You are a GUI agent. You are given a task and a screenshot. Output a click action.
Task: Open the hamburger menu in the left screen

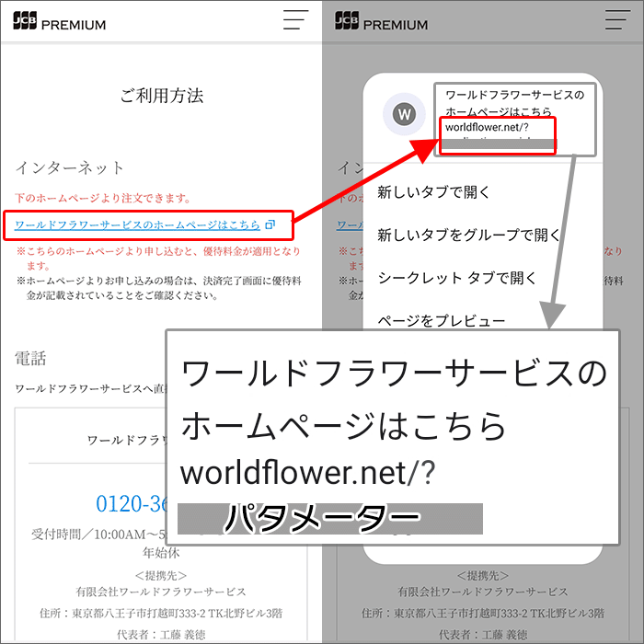pos(295,19)
